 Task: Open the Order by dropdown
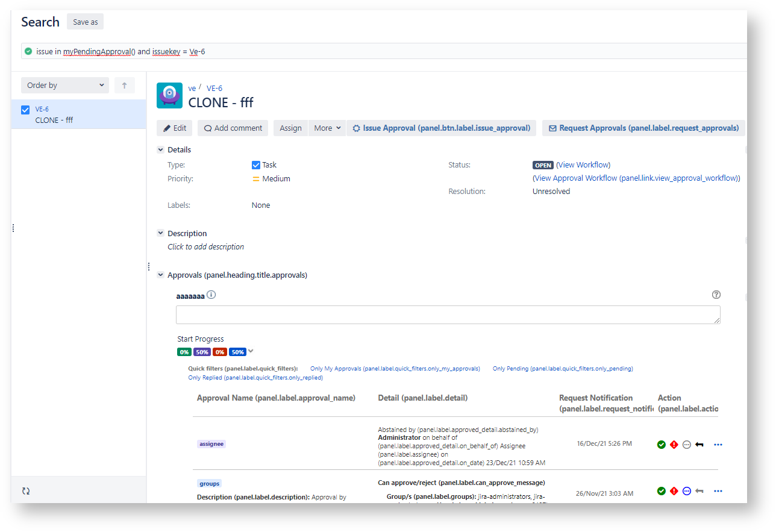65,86
